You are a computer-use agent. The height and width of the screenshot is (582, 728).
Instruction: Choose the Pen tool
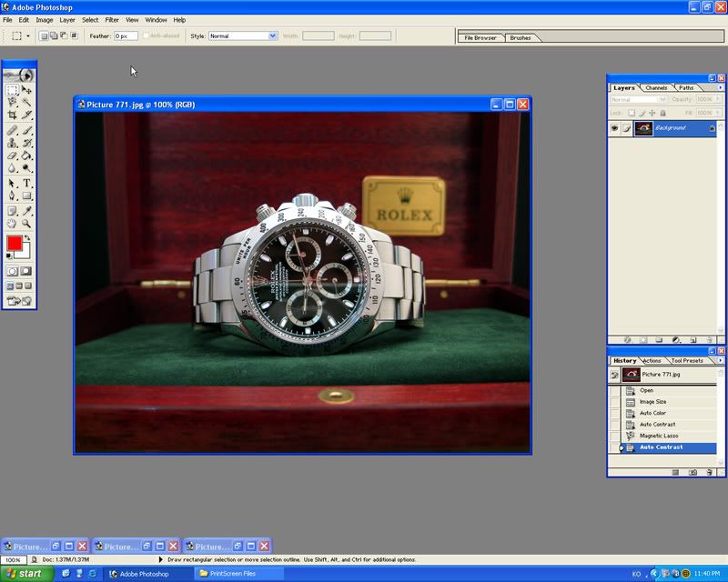point(12,196)
